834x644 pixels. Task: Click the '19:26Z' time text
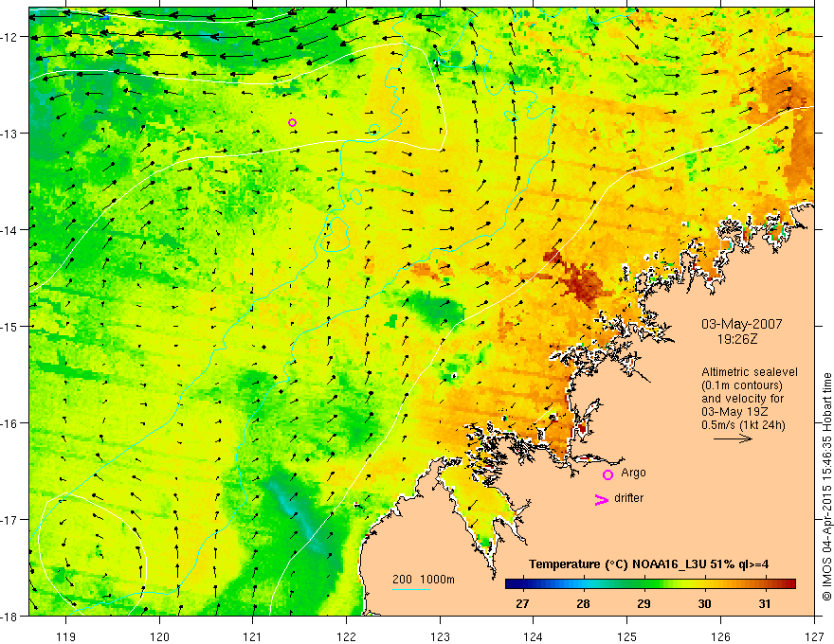(x=736, y=338)
